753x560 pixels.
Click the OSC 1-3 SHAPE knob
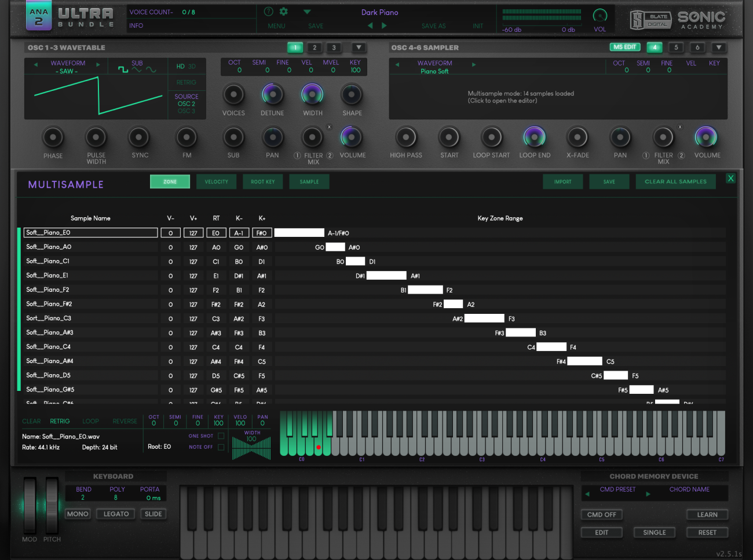click(352, 94)
